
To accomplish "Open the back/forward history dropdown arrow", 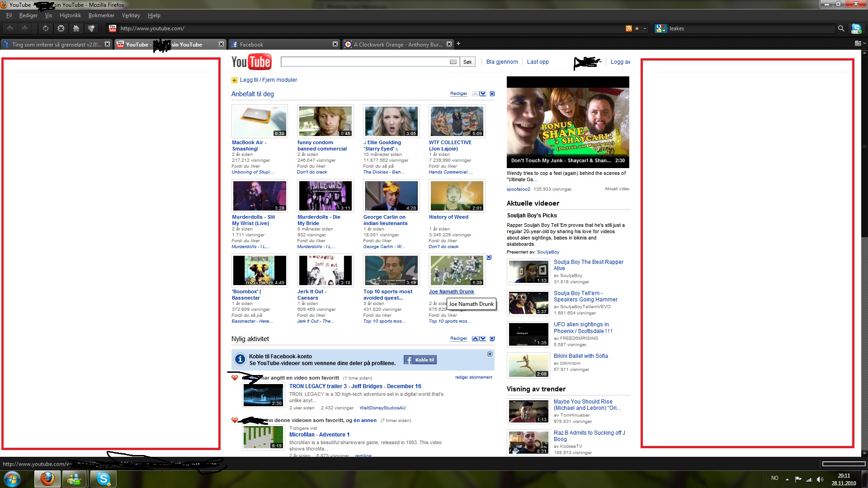I will point(35,28).
